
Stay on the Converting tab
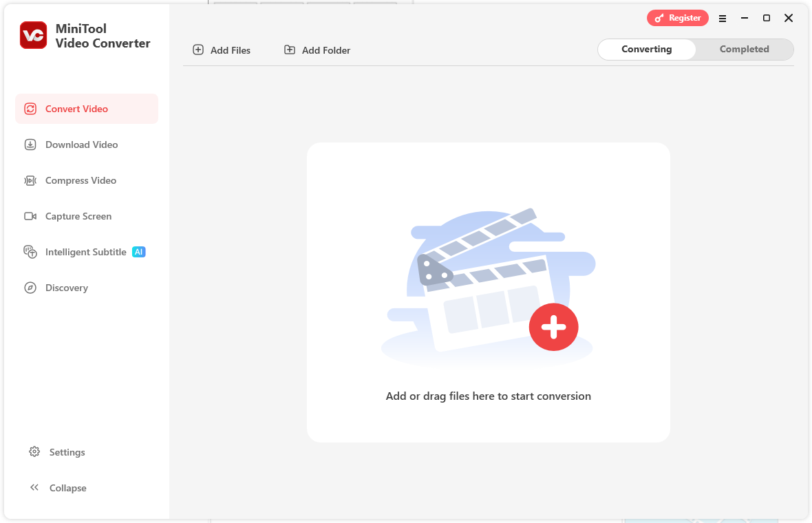[x=646, y=49]
